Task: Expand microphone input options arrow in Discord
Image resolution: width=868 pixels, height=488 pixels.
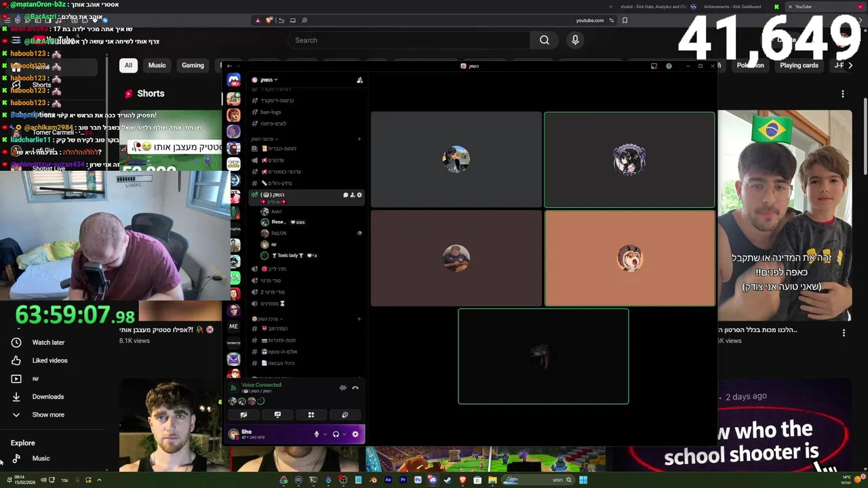Action: [x=325, y=434]
